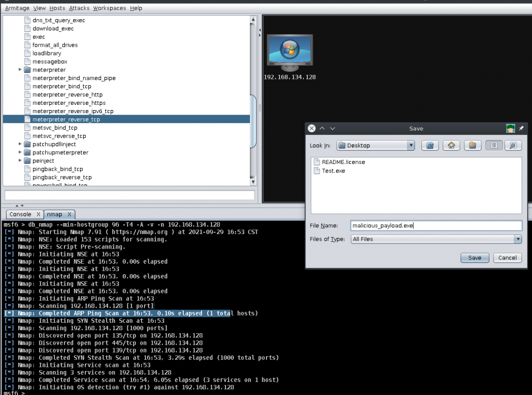Click the roll-down arrow in Save title bar
This screenshot has width=532, height=395.
click(332, 128)
